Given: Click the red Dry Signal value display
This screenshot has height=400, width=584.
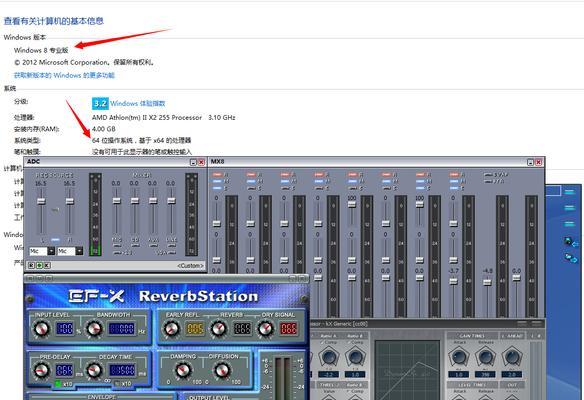Looking at the screenshot, I should (289, 328).
